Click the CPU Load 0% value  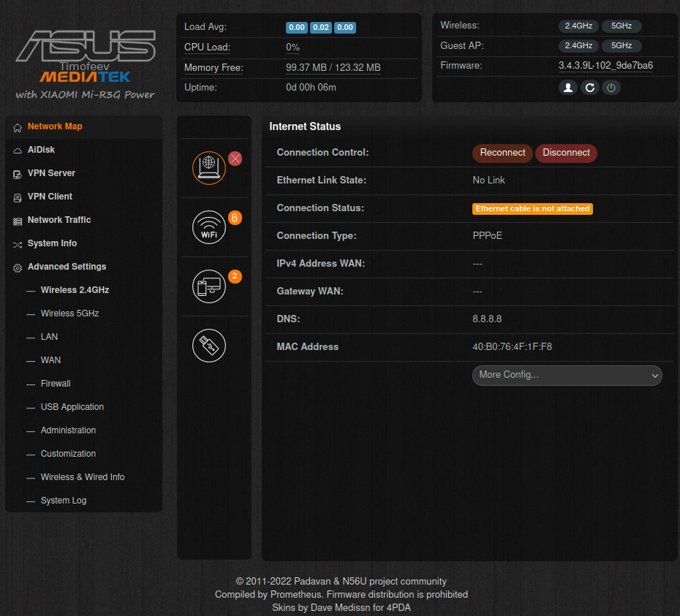click(292, 47)
